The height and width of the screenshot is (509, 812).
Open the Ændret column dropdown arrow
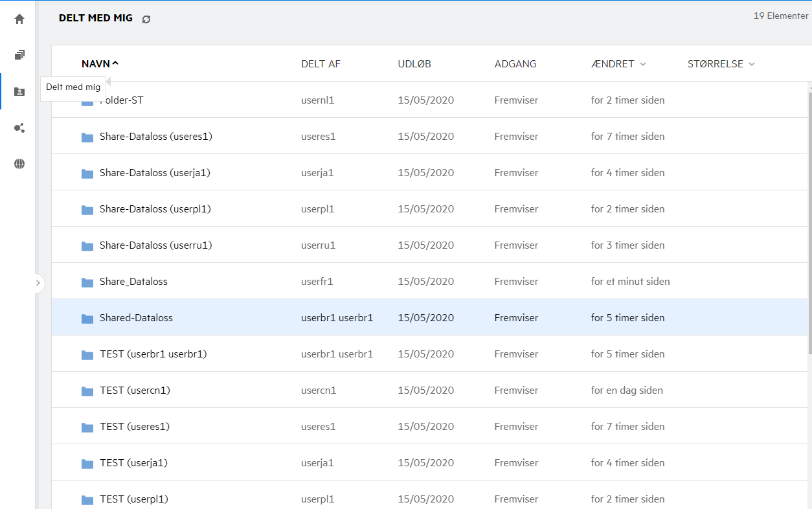click(643, 64)
